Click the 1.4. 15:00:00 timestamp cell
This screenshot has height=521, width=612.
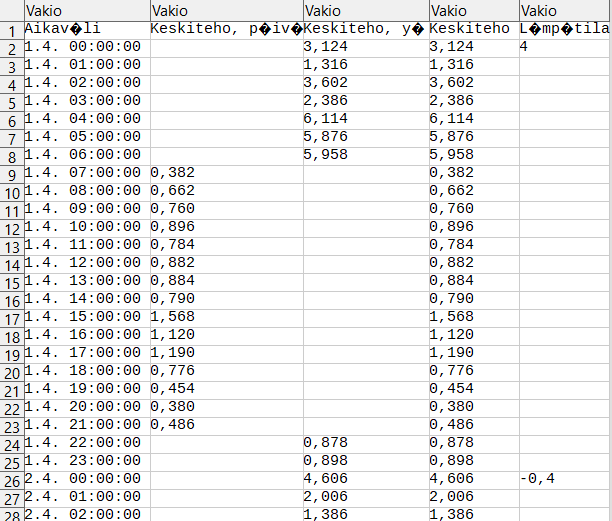click(85, 316)
